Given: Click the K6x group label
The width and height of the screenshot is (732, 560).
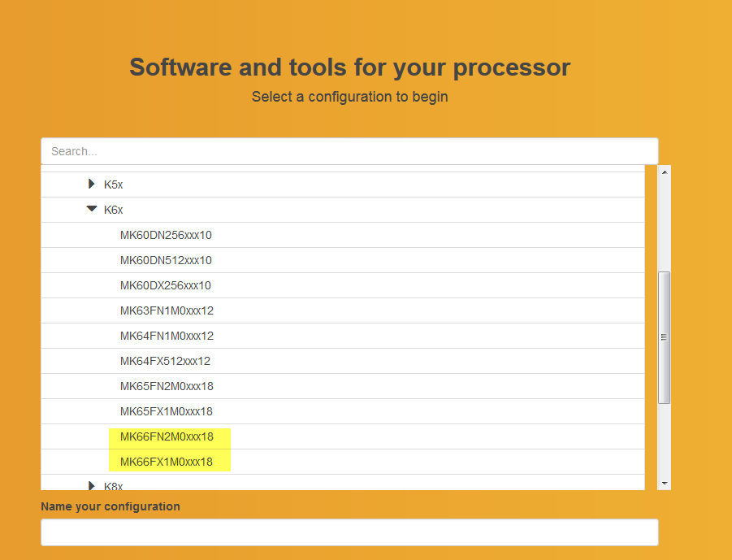Looking at the screenshot, I should [x=113, y=210].
